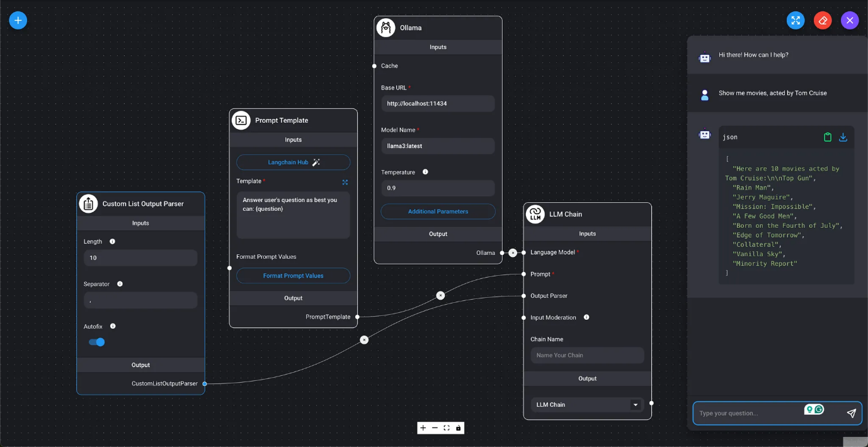Clear chat history with red eraser icon

click(823, 20)
